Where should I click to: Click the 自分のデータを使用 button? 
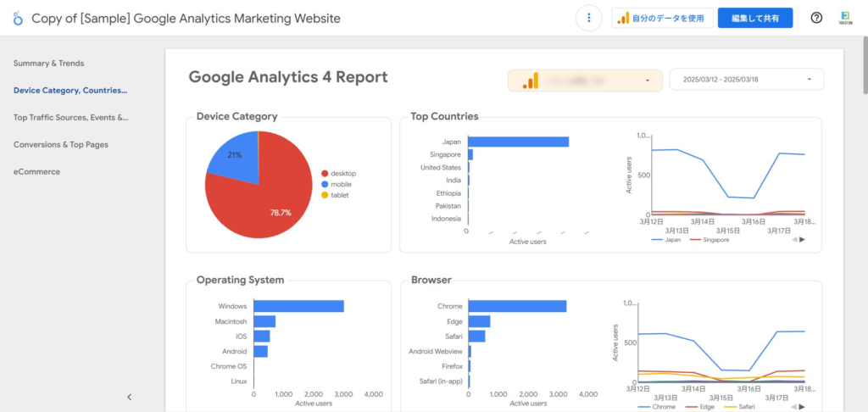tap(659, 18)
